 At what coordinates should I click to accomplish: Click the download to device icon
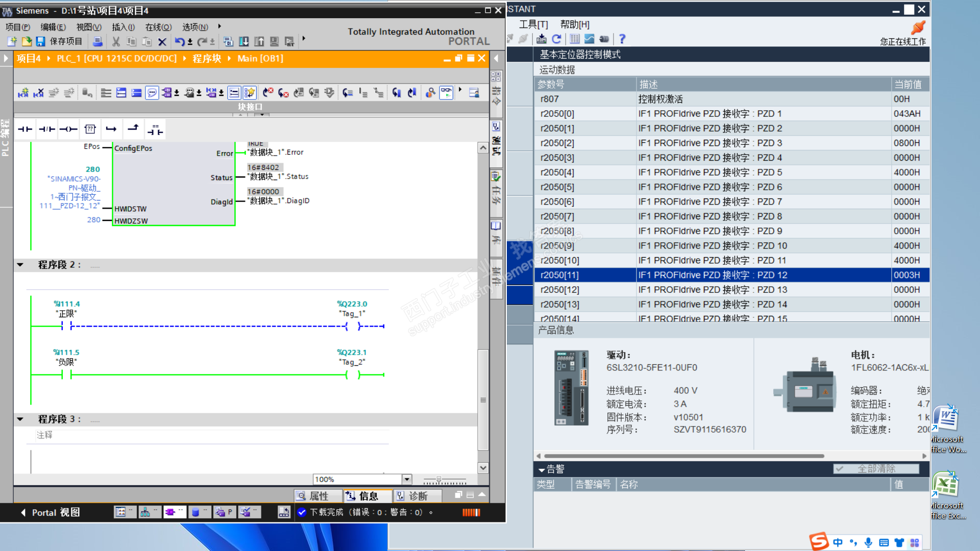(x=244, y=41)
